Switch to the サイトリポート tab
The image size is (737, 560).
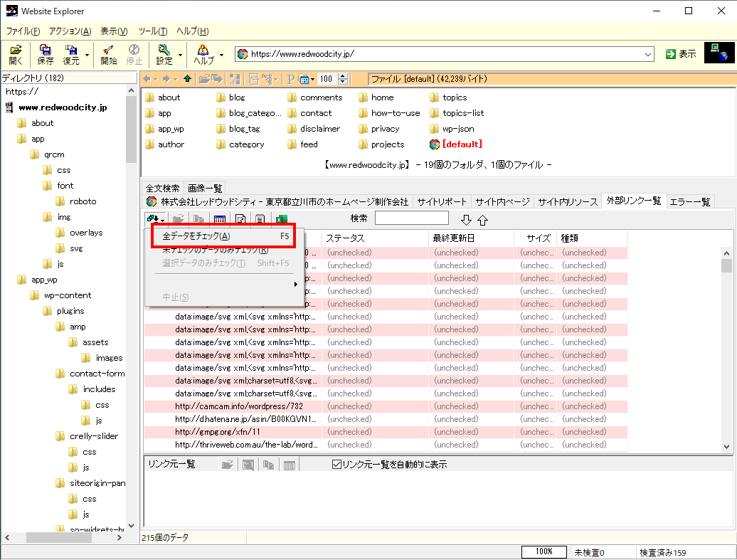click(441, 201)
